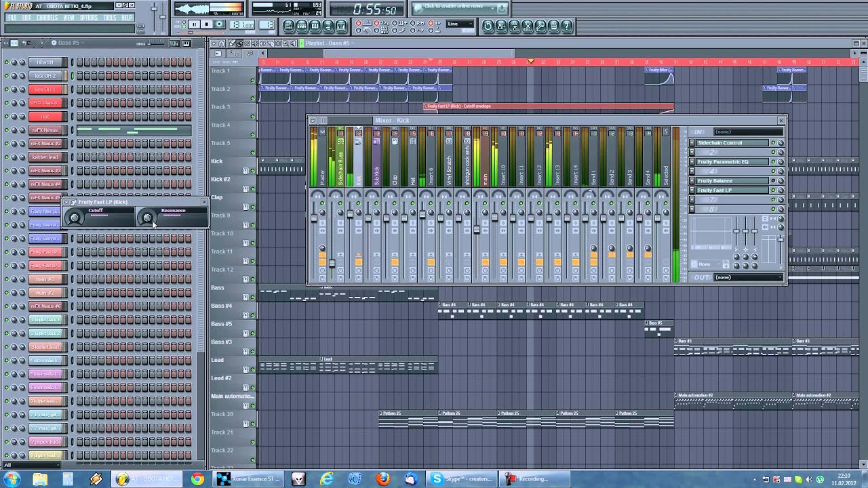
Task: Open the Line snap dropdown
Action: coord(460,24)
